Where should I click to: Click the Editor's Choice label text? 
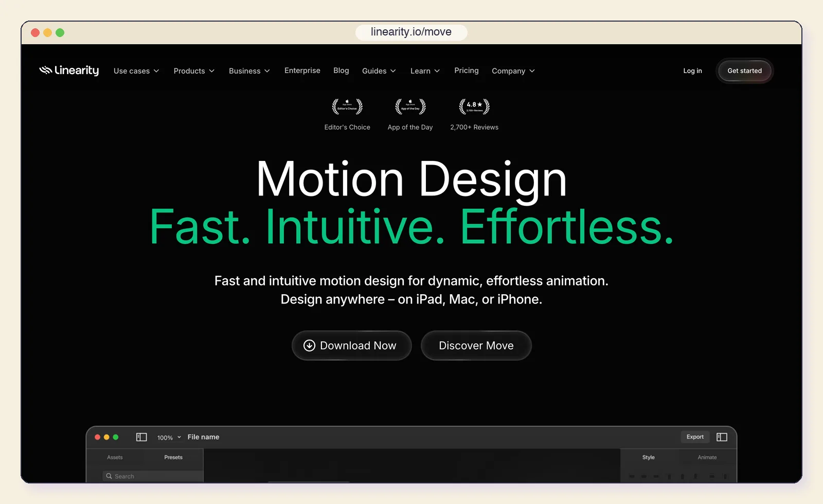coord(347,128)
